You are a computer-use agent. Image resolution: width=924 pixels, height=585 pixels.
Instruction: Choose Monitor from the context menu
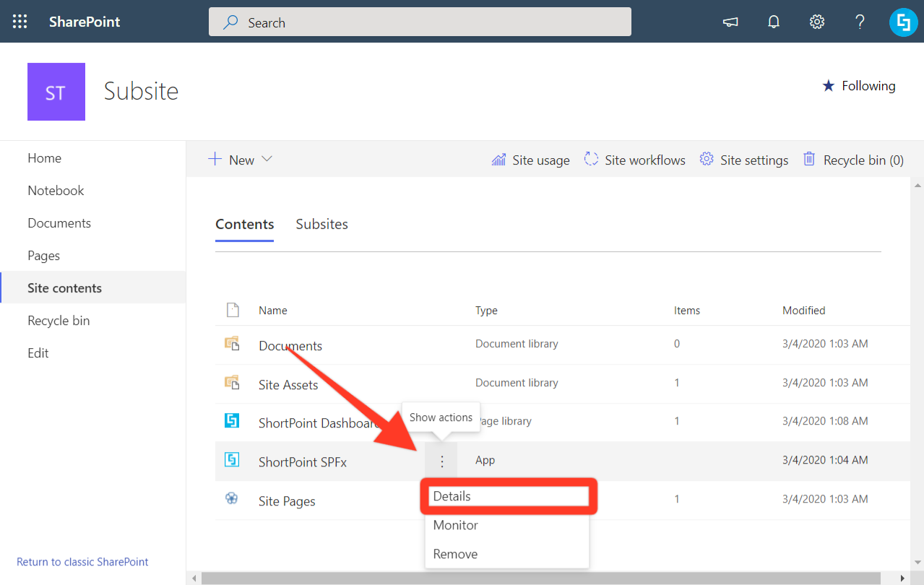pos(507,525)
